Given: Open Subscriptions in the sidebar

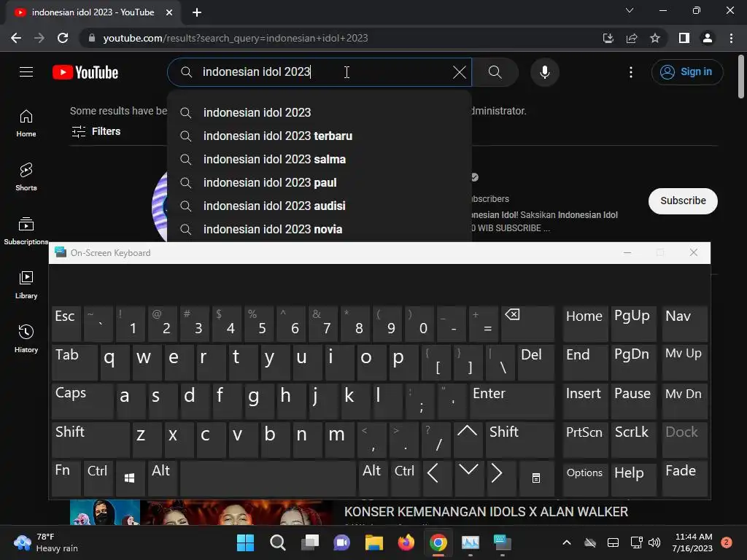Looking at the screenshot, I should click(26, 231).
